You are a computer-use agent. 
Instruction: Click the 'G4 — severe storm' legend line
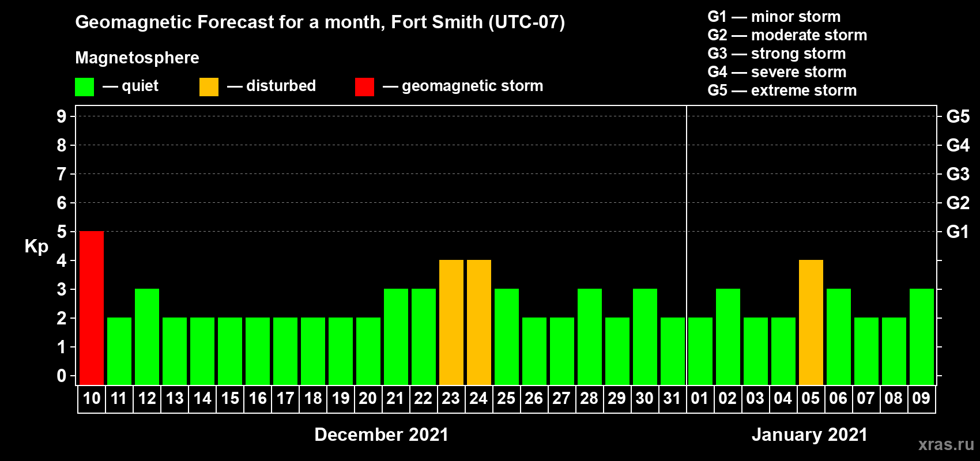coord(777,72)
